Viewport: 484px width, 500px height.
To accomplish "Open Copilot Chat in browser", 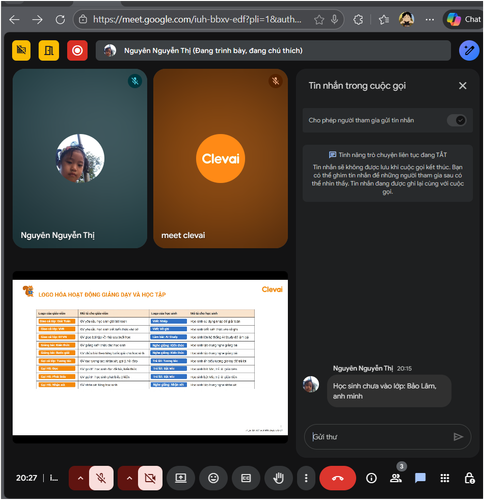I will coord(463,19).
